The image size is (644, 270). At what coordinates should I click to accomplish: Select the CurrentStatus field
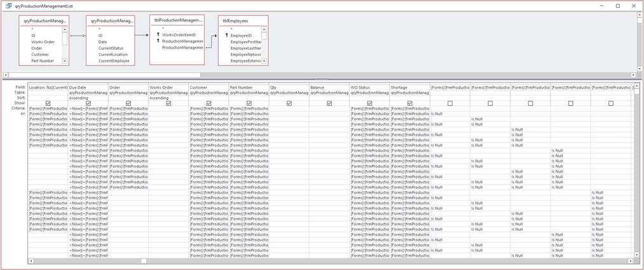tap(109, 48)
